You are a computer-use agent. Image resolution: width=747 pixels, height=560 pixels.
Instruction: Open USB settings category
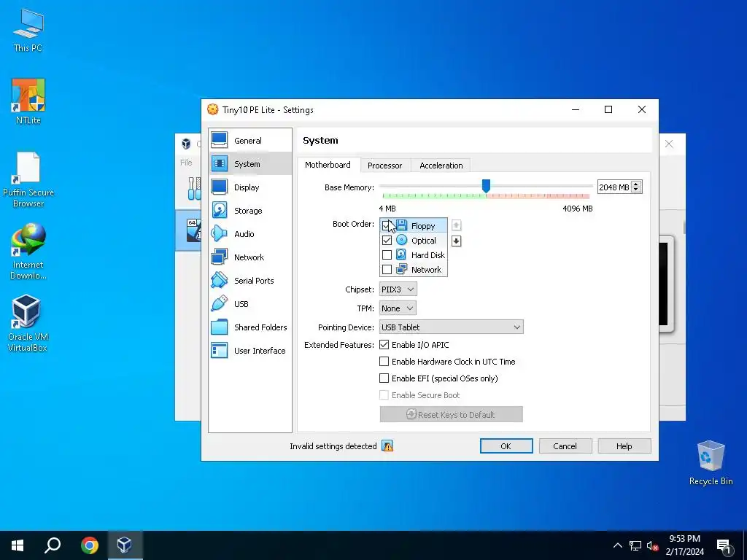[x=249, y=304]
